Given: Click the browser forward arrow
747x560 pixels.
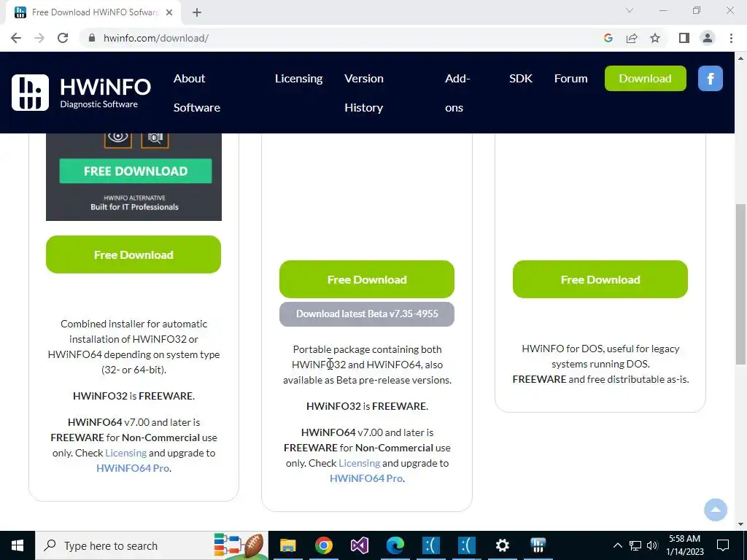Looking at the screenshot, I should click(39, 38).
